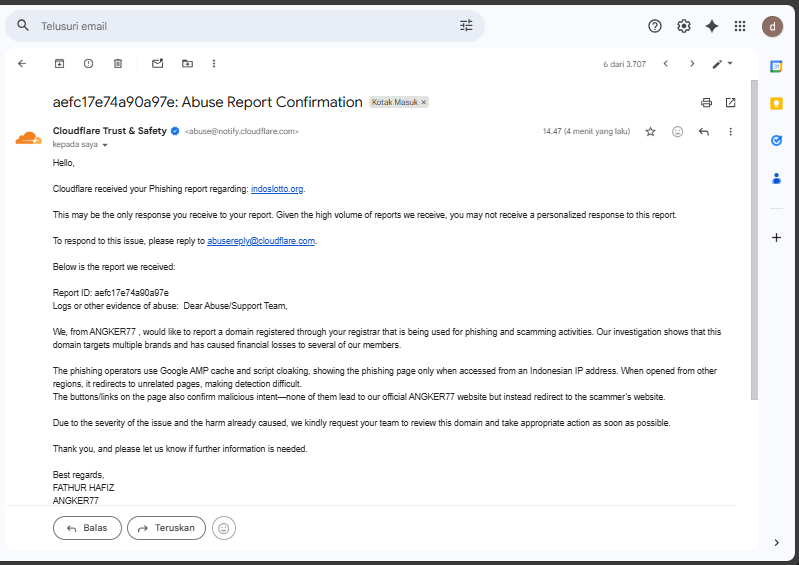The width and height of the screenshot is (799, 565).
Task: Click the 14.47 timestamp text
Action: (x=586, y=131)
